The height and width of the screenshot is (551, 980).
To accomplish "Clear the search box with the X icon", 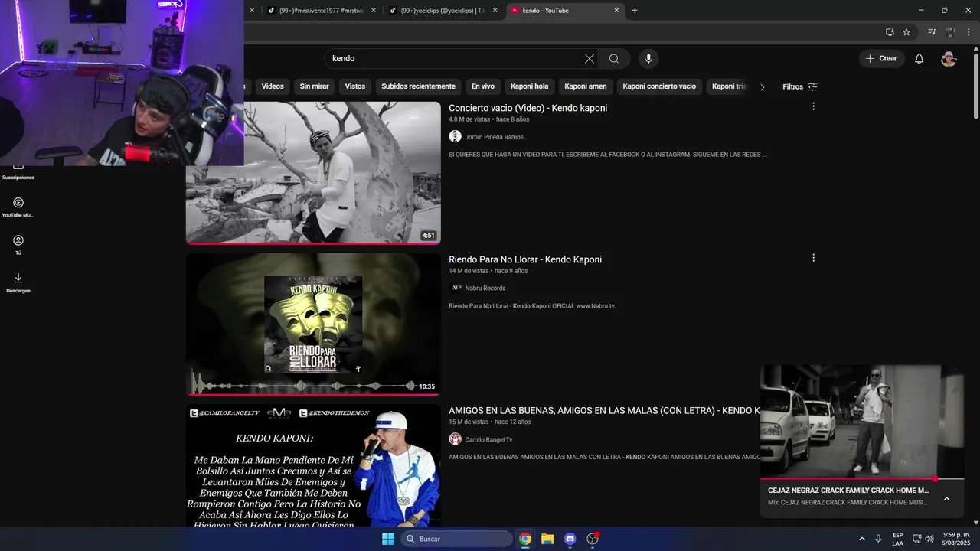I will tap(590, 59).
